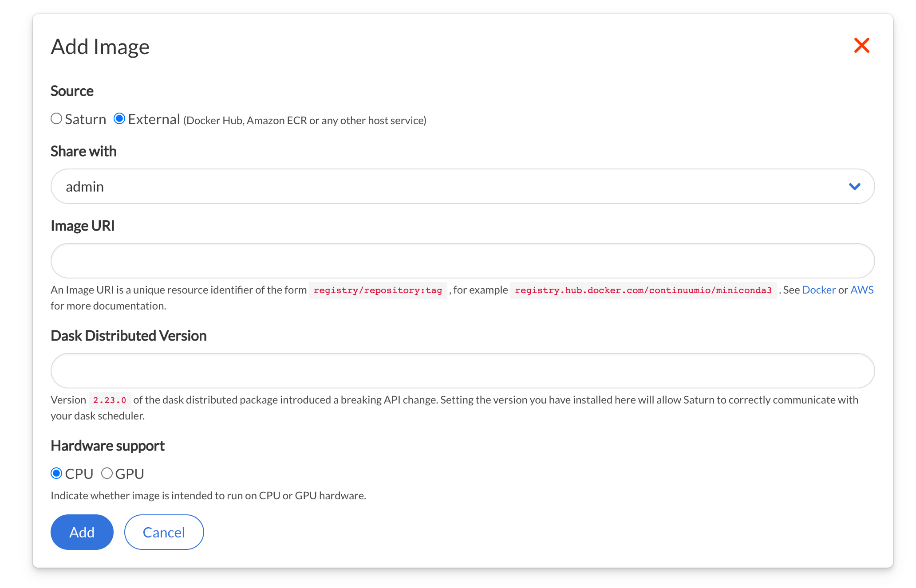Click the CPU label text
The height and width of the screenshot is (588, 916).
[79, 474]
